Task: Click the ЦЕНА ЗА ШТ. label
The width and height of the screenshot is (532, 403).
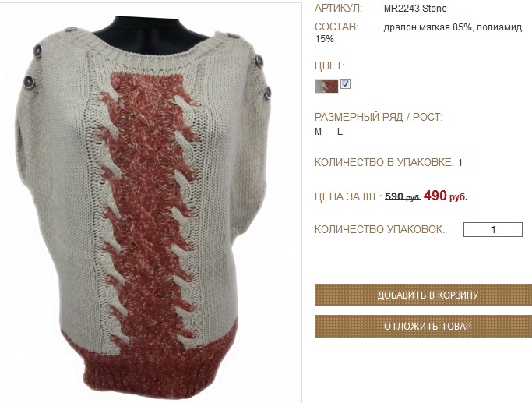Action: [x=348, y=196]
